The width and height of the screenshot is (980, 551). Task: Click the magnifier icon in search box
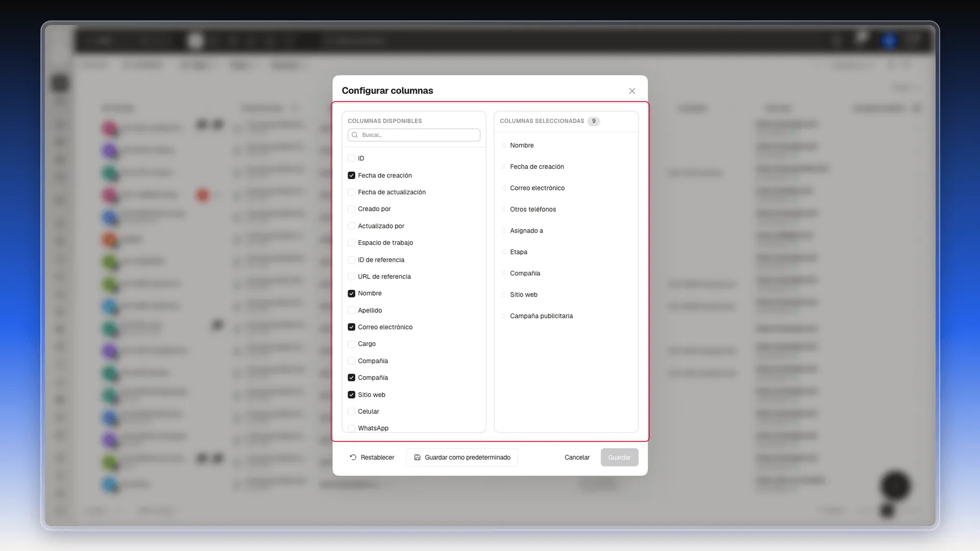355,135
